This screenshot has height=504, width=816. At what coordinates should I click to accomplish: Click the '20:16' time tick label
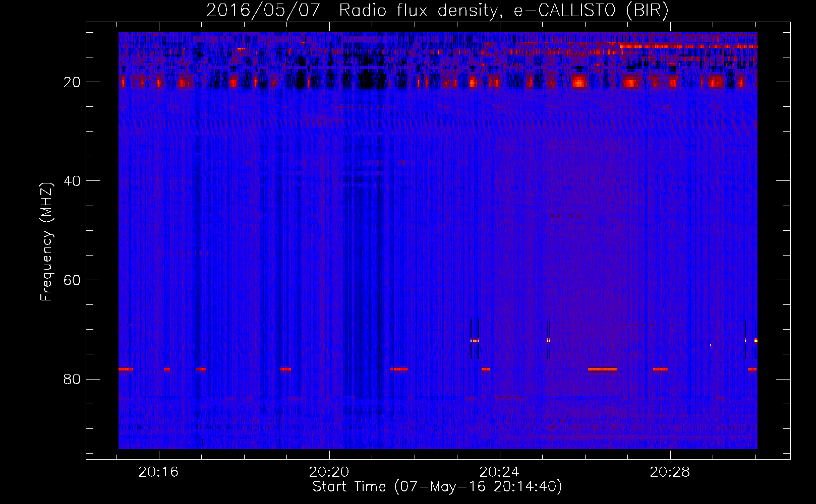159,472
